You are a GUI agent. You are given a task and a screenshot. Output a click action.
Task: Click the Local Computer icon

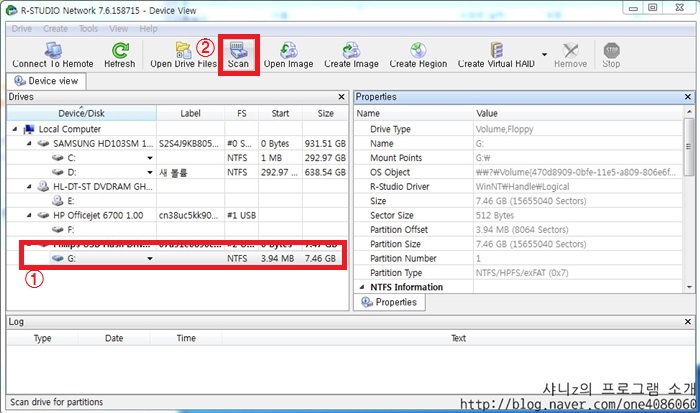(x=29, y=129)
